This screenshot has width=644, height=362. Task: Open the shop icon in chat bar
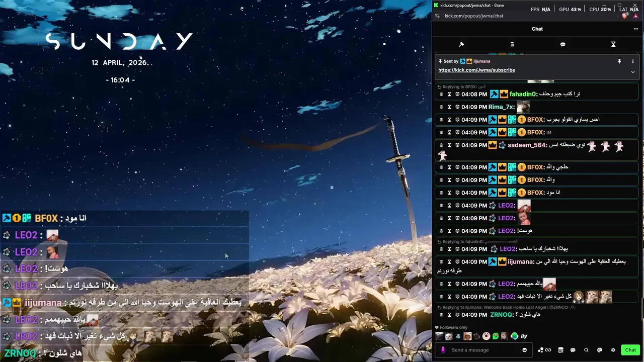(560, 350)
